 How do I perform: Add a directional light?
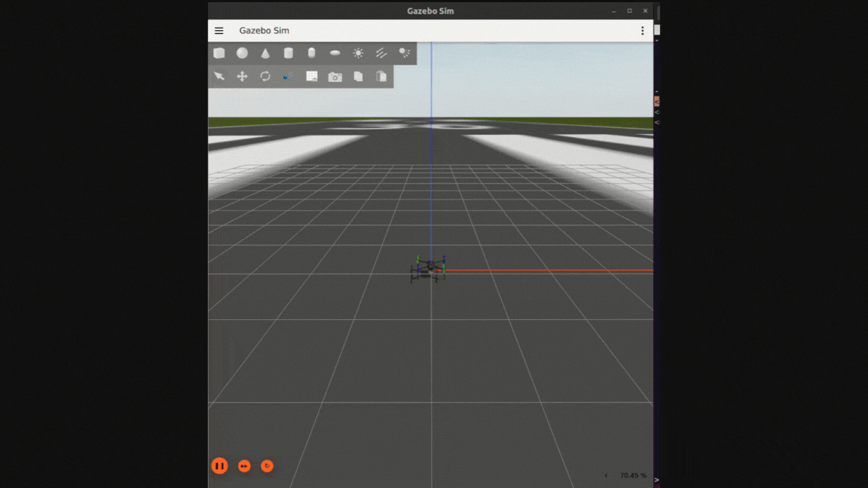click(x=381, y=53)
